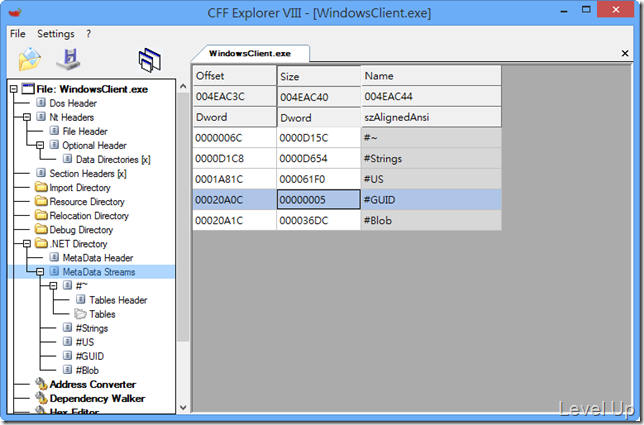Select the #GUID size cell 00000005

coord(319,200)
